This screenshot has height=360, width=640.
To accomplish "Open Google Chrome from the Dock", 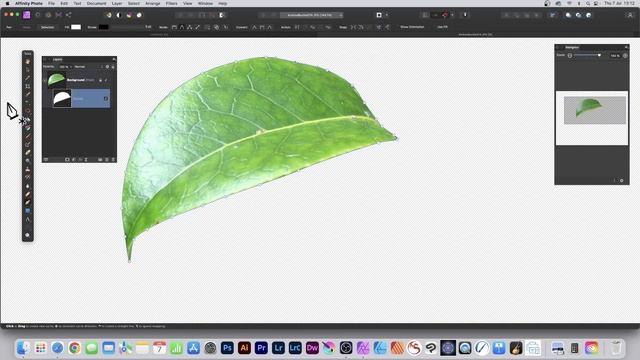I will tap(74, 348).
